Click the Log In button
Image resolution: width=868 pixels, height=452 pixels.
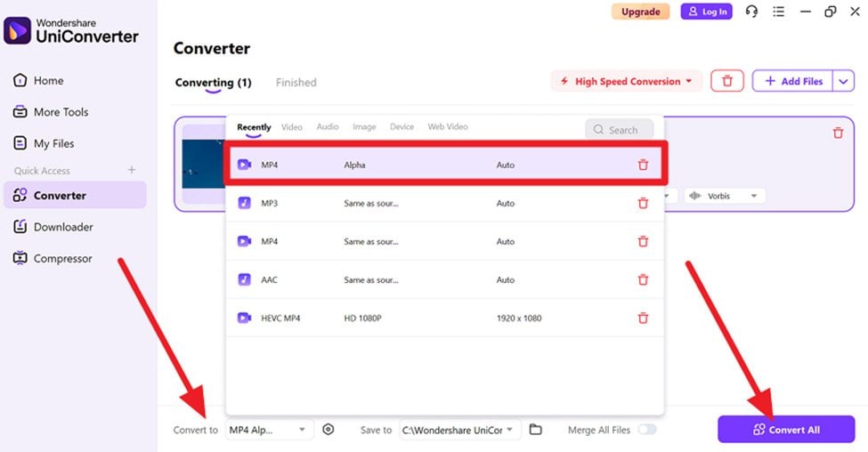pyautogui.click(x=706, y=12)
